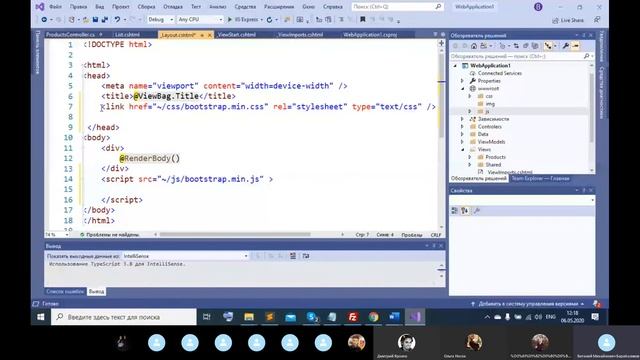Click Visual Studio quick search box

coord(397,7)
